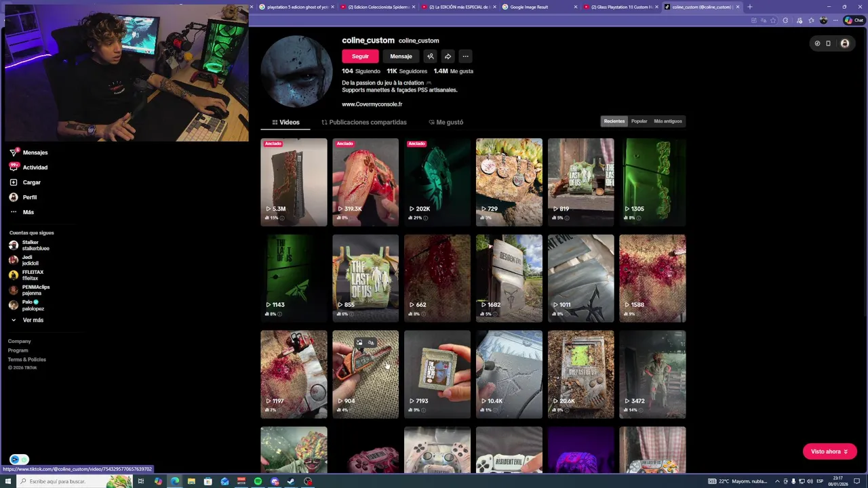Image resolution: width=868 pixels, height=488 pixels.
Task: Click the phone app icon at top right
Action: coord(828,43)
